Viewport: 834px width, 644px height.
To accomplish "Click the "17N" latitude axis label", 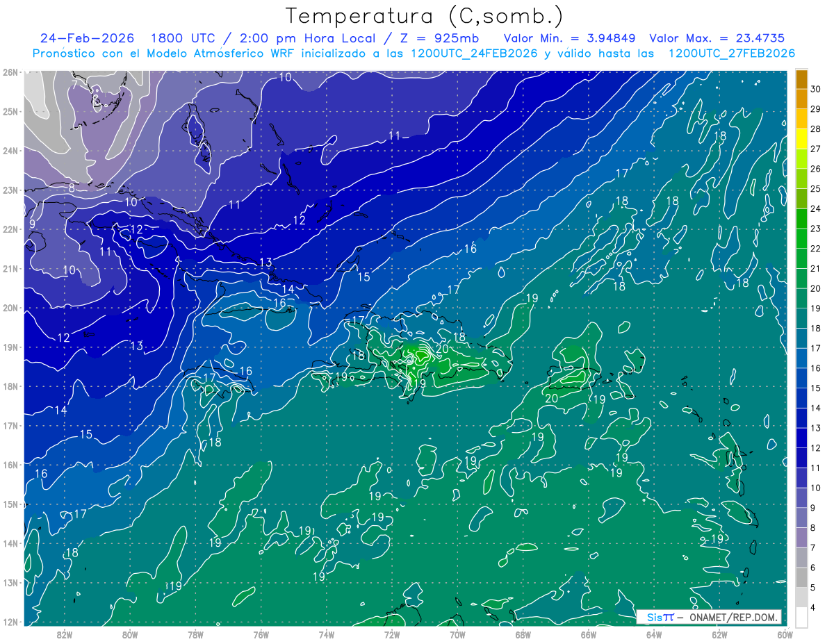I will pos(10,426).
